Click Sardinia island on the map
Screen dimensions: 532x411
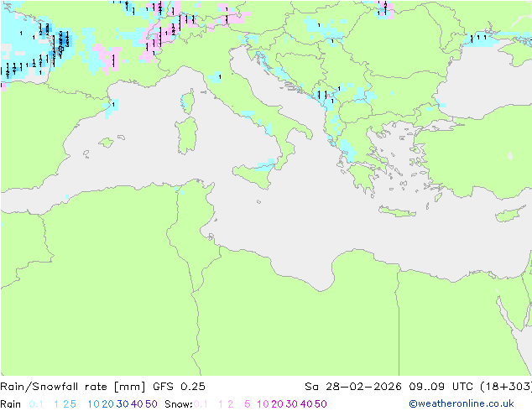coord(187,136)
